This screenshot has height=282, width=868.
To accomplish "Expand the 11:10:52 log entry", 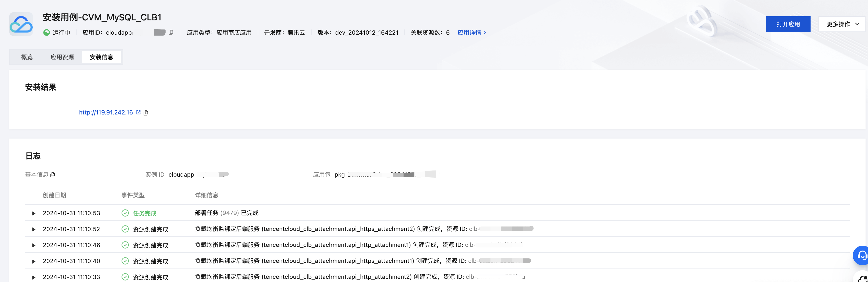I will (34, 229).
